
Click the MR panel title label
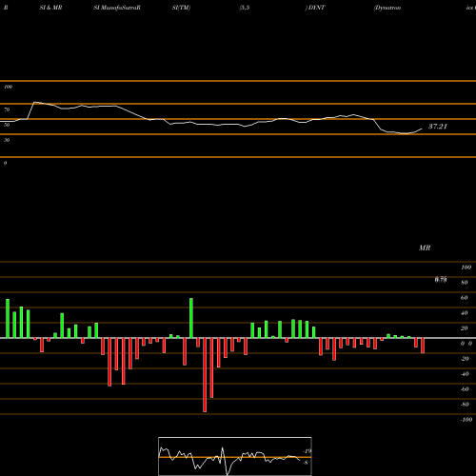pyautogui.click(x=425, y=248)
